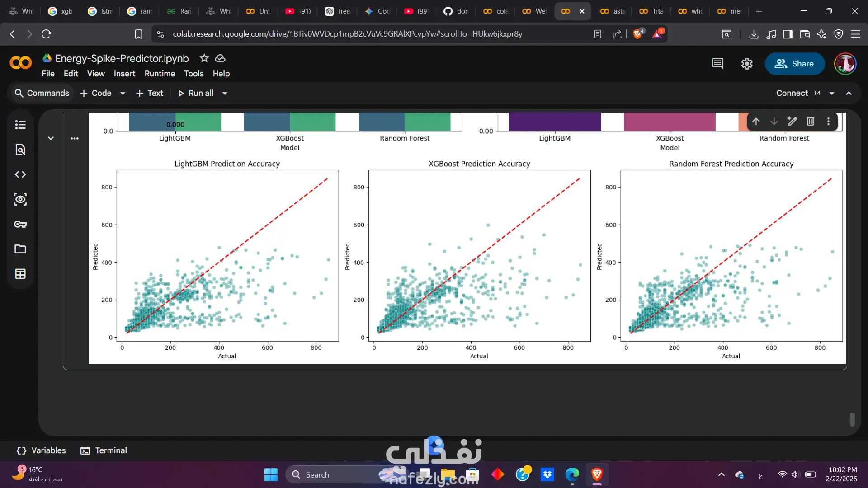Open the Terminal panel button
The image size is (868, 488).
104,450
